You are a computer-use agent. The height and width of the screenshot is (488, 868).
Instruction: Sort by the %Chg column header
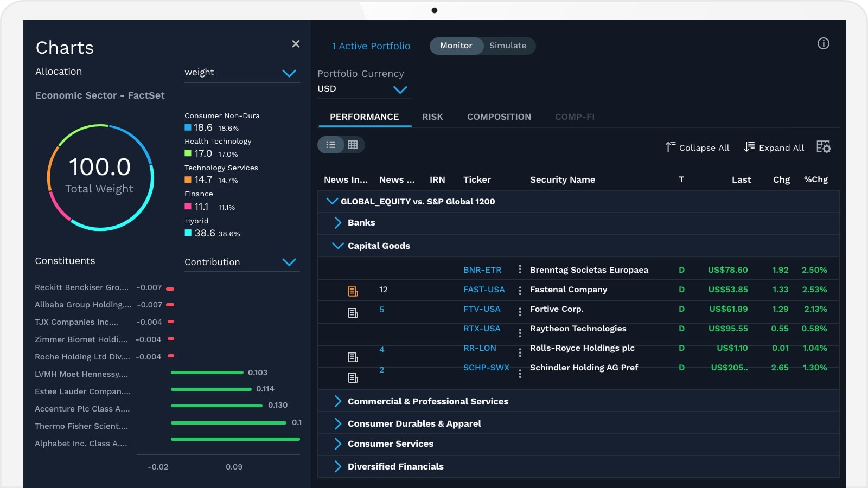815,179
